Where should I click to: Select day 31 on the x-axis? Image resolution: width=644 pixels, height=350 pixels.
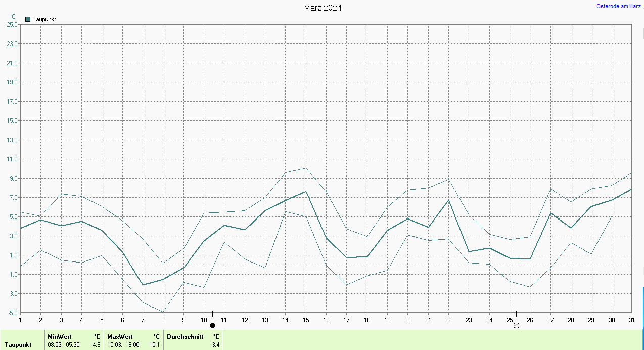(x=631, y=320)
